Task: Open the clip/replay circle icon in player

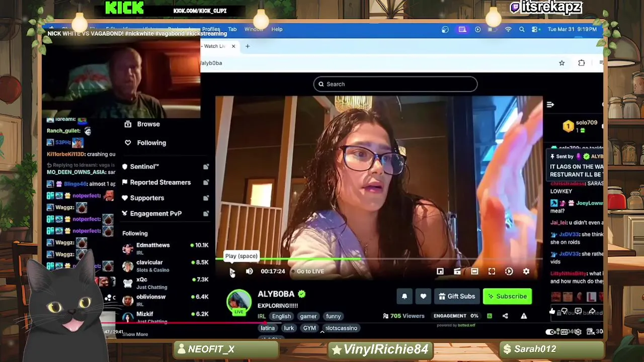Action: click(509, 271)
